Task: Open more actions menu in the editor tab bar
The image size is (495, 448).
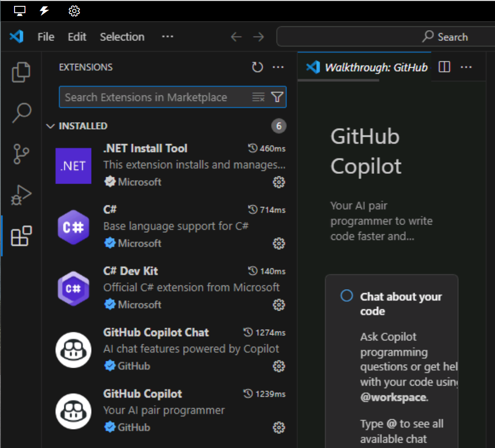Action: tap(466, 67)
